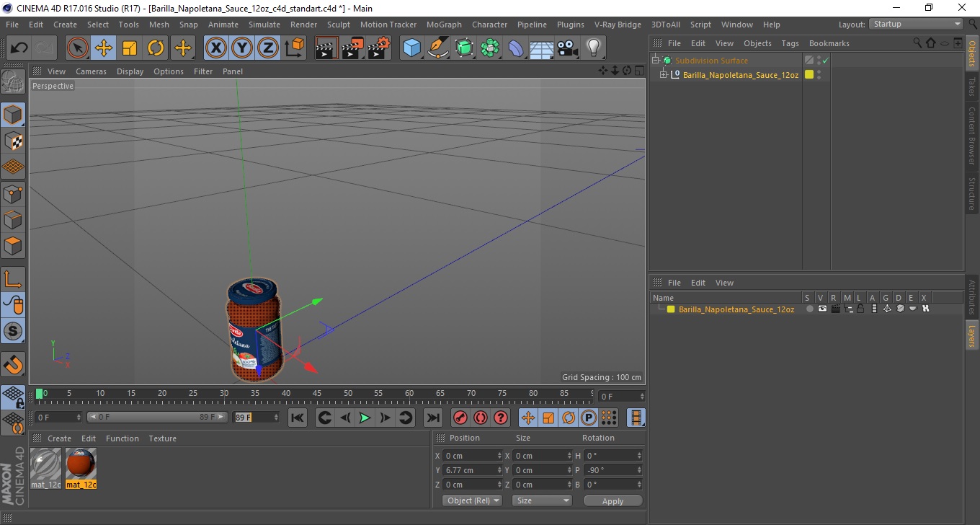Click the Position Y 6.77 cm field
The height and width of the screenshot is (525, 980).
click(473, 470)
